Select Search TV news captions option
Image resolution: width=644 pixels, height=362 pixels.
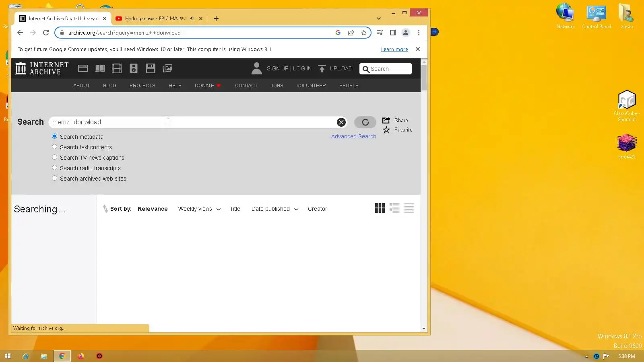pyautogui.click(x=54, y=157)
